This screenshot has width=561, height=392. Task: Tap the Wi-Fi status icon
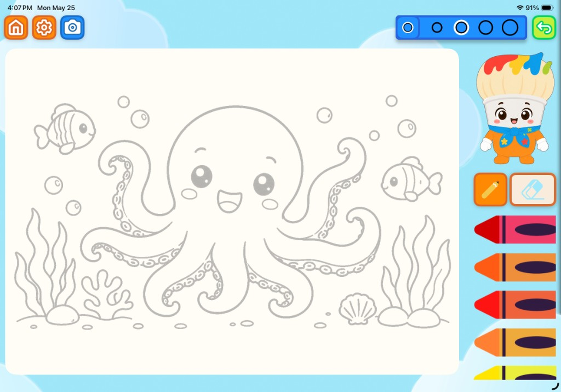520,8
